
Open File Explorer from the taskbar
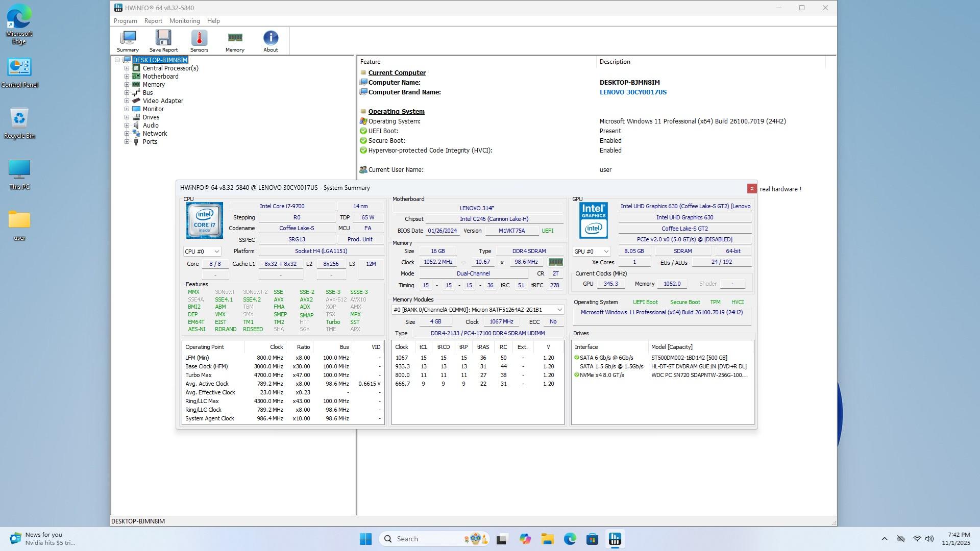[x=548, y=539]
